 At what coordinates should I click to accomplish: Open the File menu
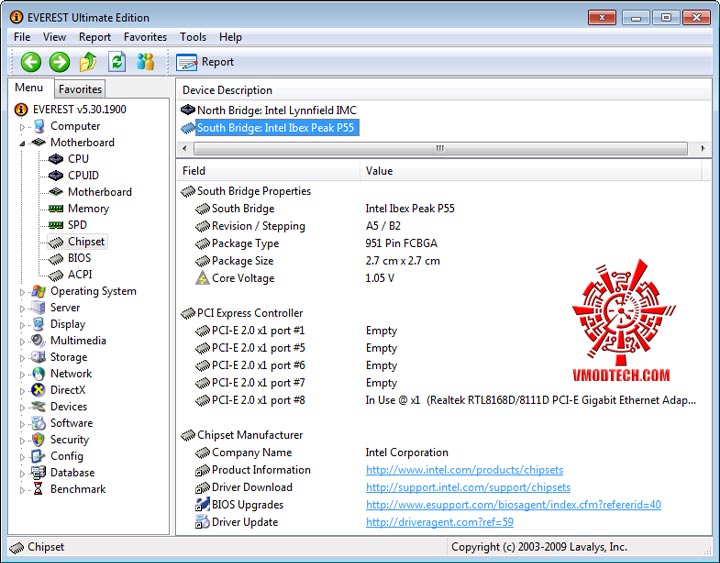pyautogui.click(x=22, y=37)
